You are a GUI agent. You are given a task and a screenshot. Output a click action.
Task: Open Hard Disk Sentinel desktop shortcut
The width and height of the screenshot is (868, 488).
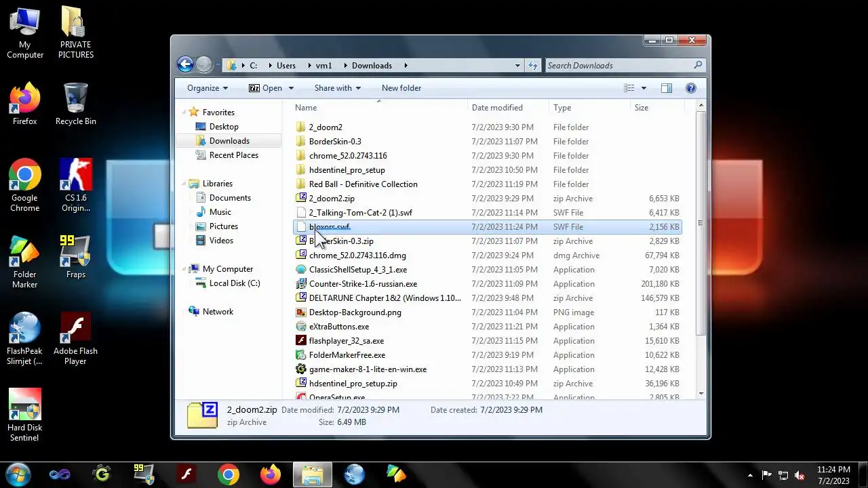[25, 415]
